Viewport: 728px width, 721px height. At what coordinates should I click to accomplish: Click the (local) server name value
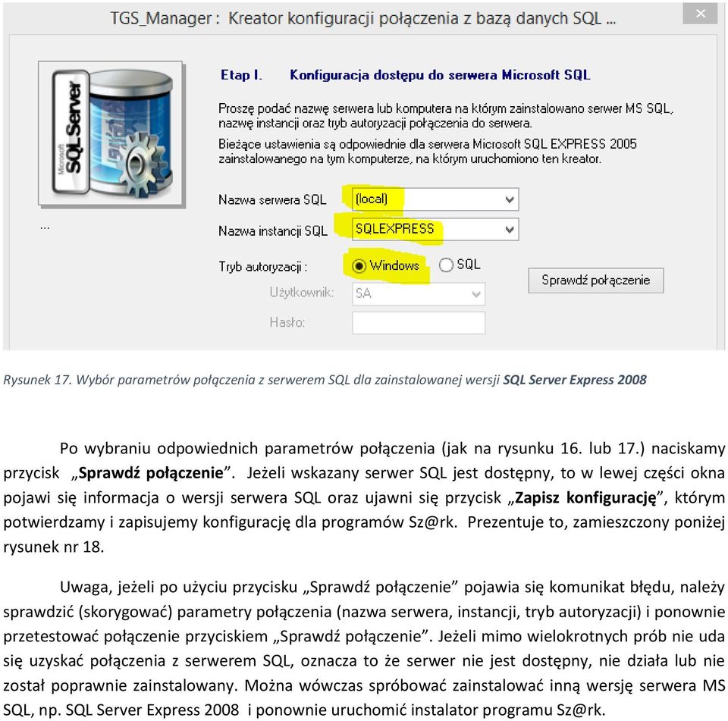coord(372,199)
